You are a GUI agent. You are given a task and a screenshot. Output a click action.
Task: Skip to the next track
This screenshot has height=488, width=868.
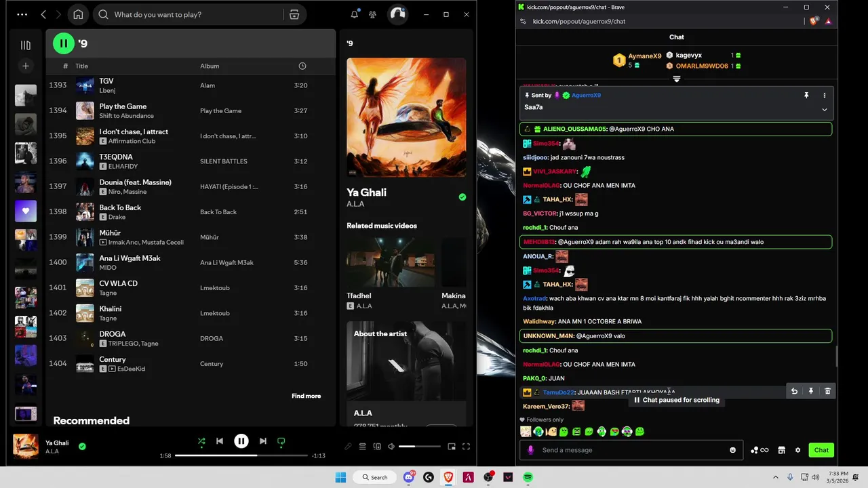(263, 441)
